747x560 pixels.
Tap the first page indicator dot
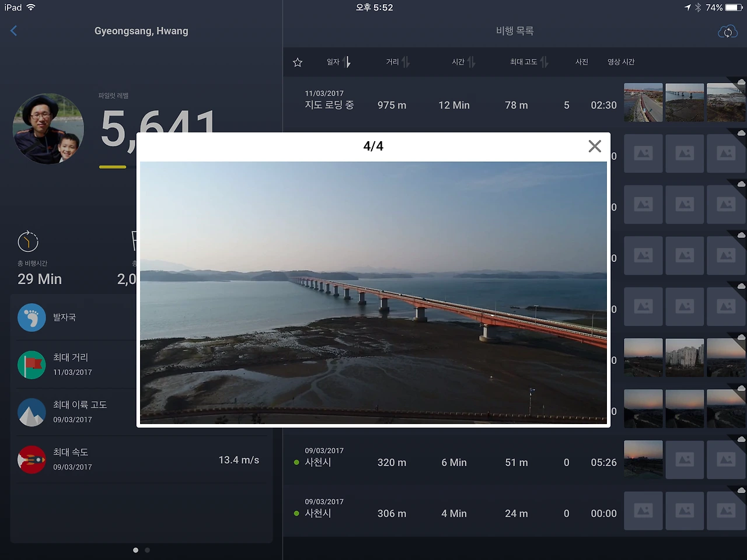pos(135,550)
